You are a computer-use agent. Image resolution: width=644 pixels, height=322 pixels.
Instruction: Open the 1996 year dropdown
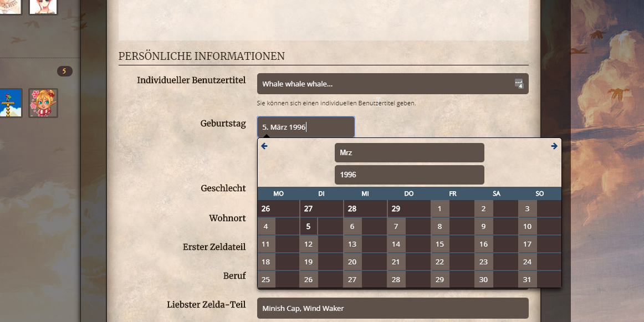pyautogui.click(x=409, y=175)
